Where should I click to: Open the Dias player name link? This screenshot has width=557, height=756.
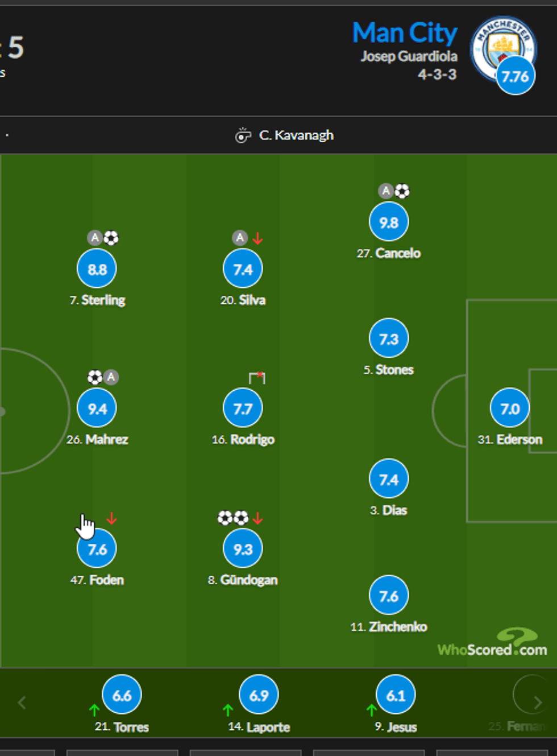pyautogui.click(x=394, y=510)
